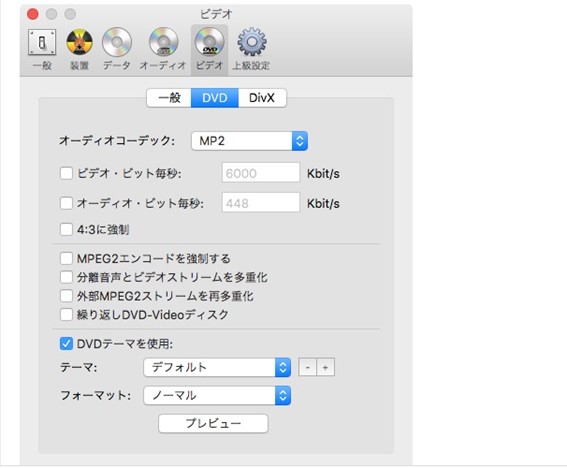Enable the 4:3に強制 checkbox
This screenshot has width=567, height=468.
[66, 229]
